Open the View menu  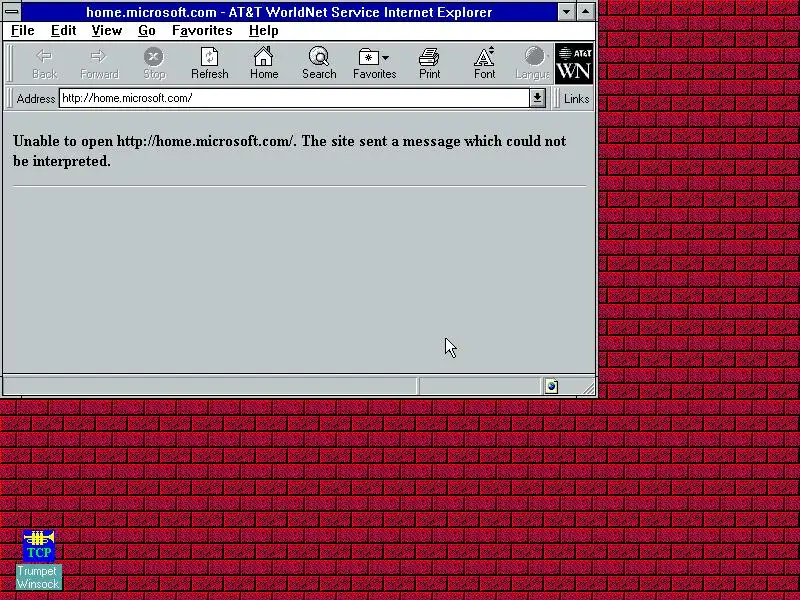click(107, 31)
